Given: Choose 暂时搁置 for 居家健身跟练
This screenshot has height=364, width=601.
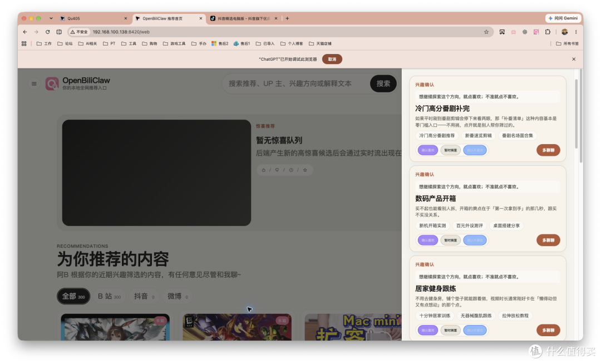Looking at the screenshot, I should pos(450,330).
